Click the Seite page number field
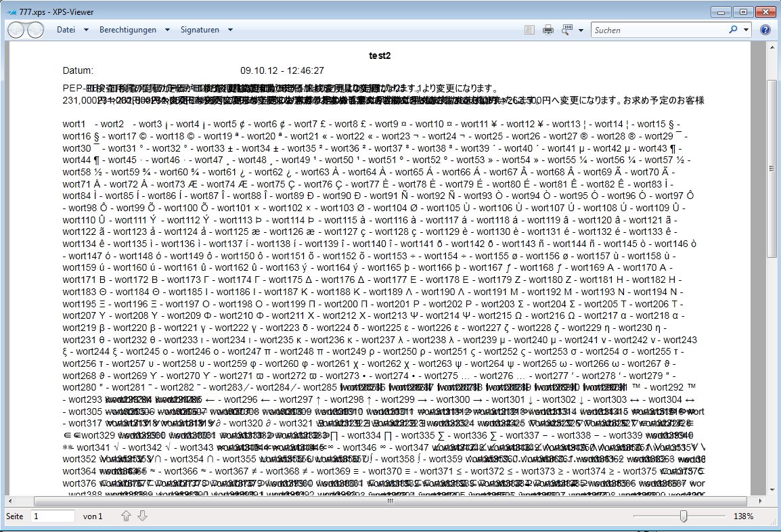 click(x=53, y=516)
